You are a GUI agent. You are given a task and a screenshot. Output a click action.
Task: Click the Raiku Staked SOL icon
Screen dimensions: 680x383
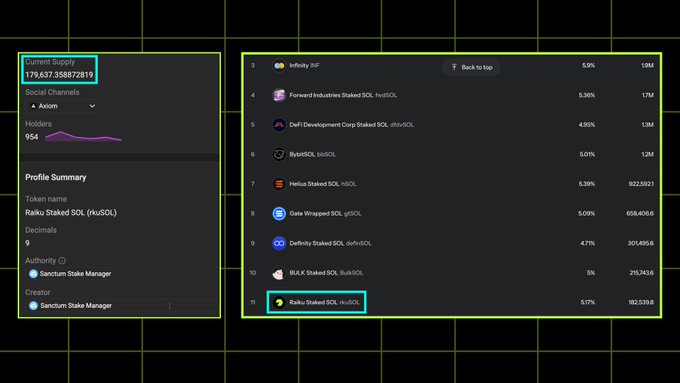(279, 302)
